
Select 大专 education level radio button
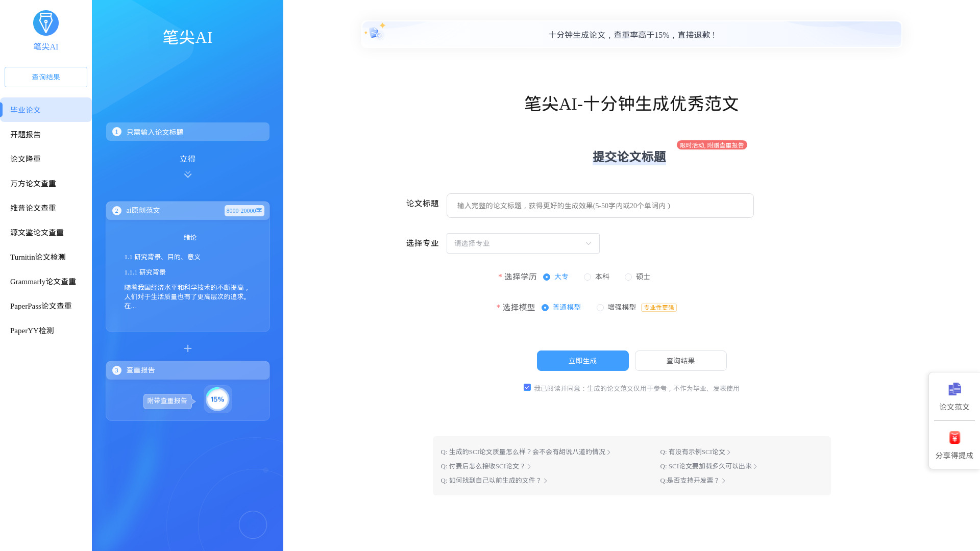coord(547,277)
